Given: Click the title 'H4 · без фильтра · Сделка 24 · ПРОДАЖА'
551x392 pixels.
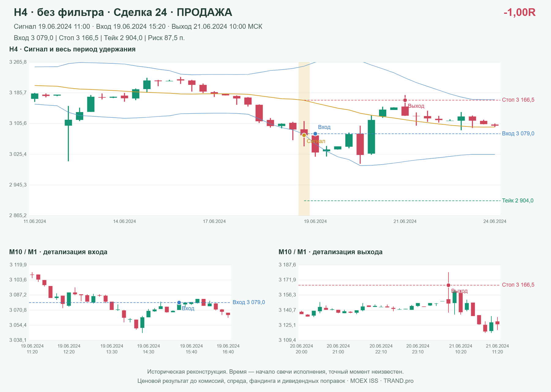Looking at the screenshot, I should click(x=123, y=12).
